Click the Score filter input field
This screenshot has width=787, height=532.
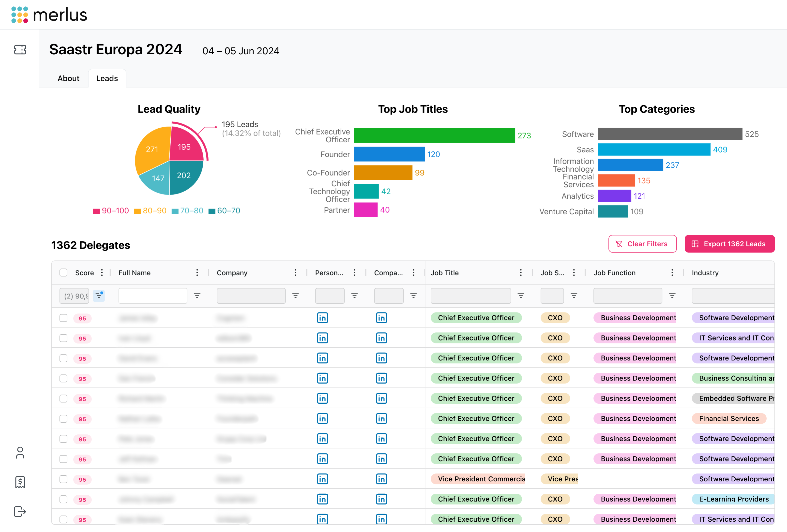coord(74,296)
